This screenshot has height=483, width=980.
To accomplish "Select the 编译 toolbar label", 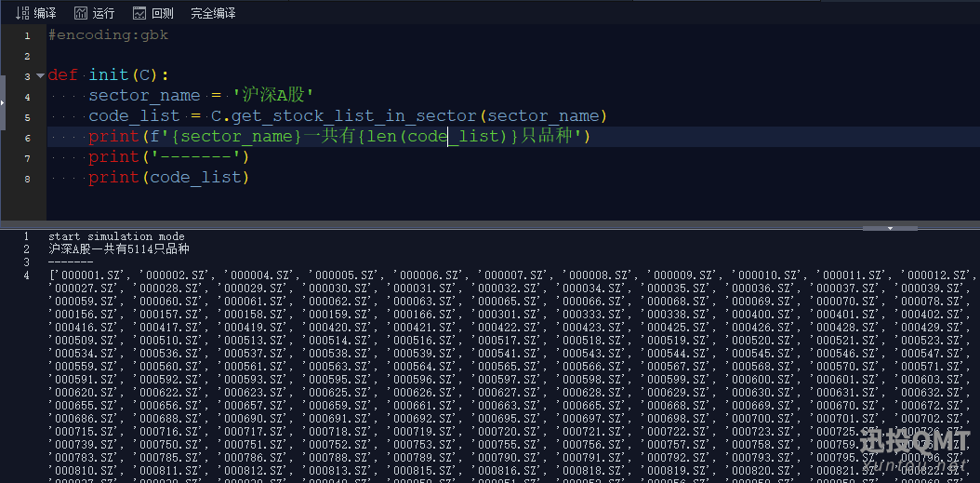I will click(46, 13).
